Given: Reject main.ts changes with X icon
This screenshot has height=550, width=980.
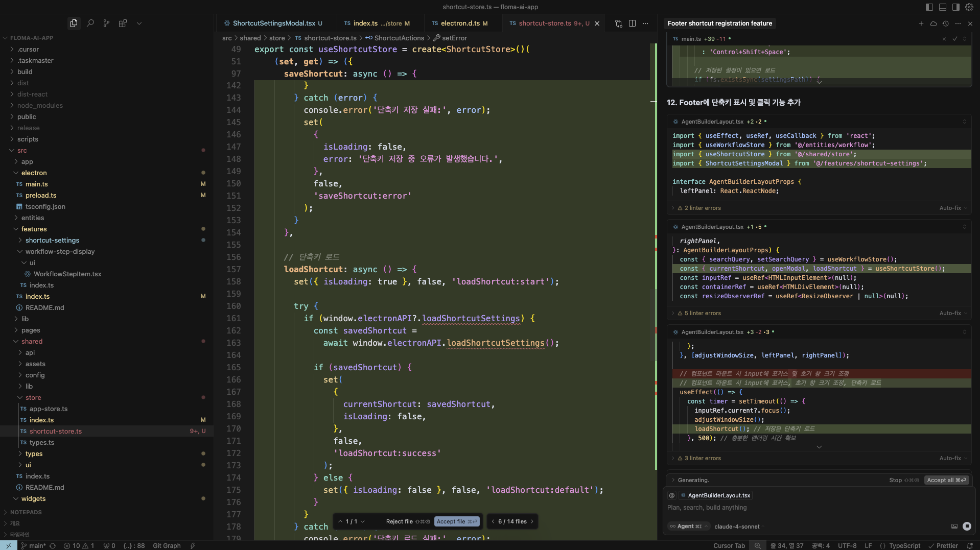Looking at the screenshot, I should pyautogui.click(x=944, y=39).
